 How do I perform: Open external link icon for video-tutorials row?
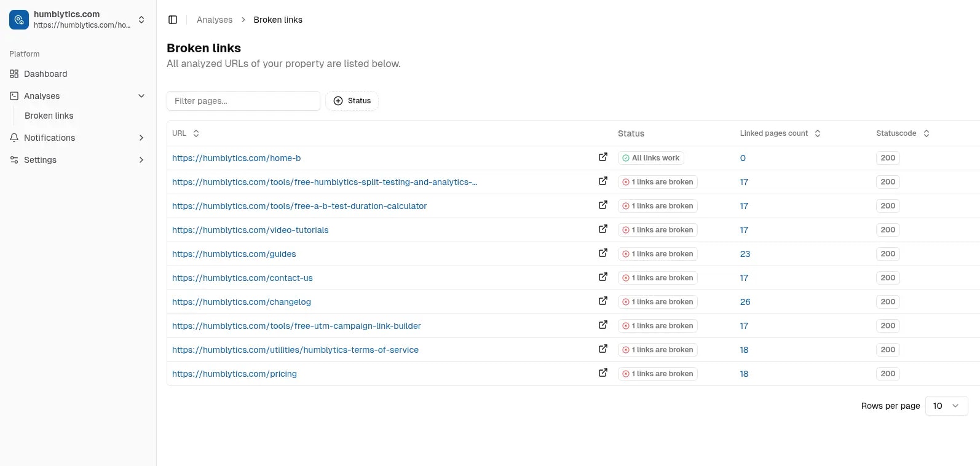[603, 229]
